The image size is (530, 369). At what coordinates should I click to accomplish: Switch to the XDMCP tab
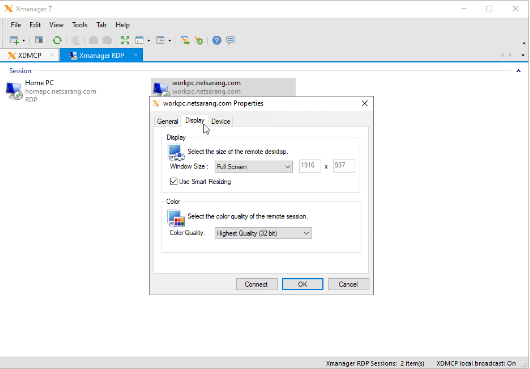pos(29,55)
